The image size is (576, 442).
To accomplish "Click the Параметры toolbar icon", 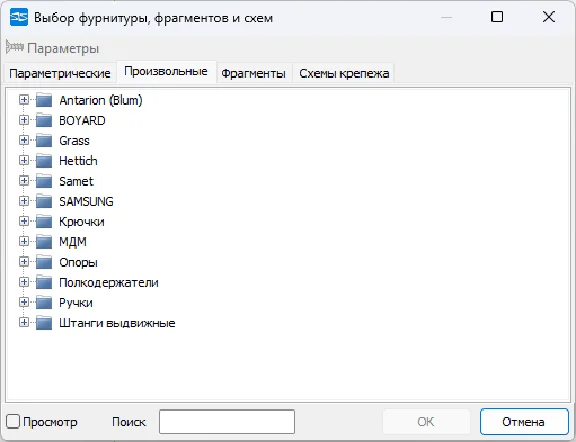I will pos(15,47).
